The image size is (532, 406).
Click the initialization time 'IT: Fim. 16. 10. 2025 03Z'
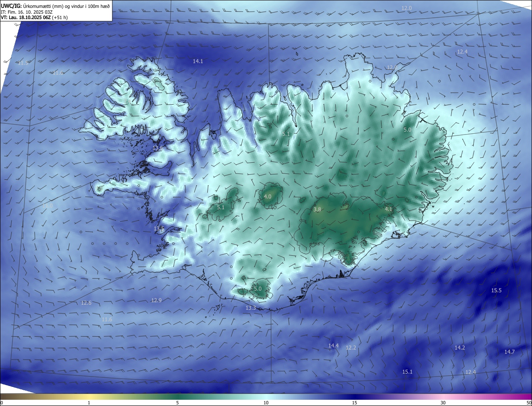[x=26, y=12]
